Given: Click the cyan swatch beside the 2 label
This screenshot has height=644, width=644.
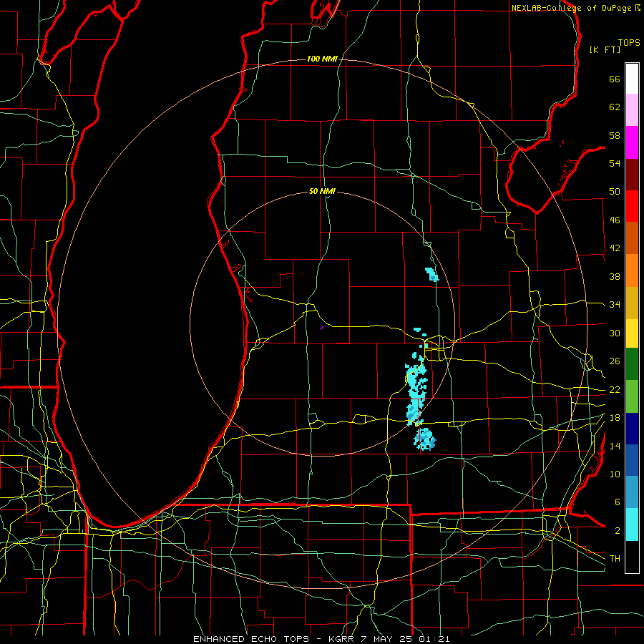Looking at the screenshot, I should (632, 525).
